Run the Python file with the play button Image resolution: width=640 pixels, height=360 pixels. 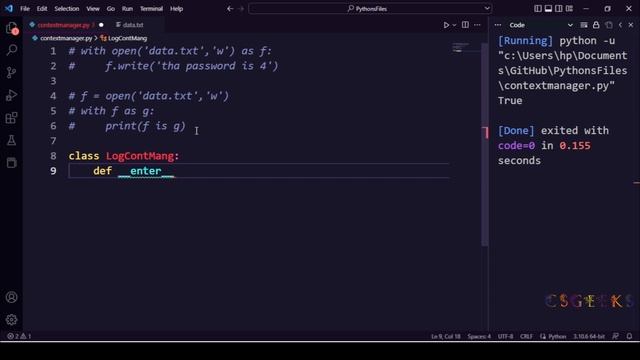pos(446,25)
